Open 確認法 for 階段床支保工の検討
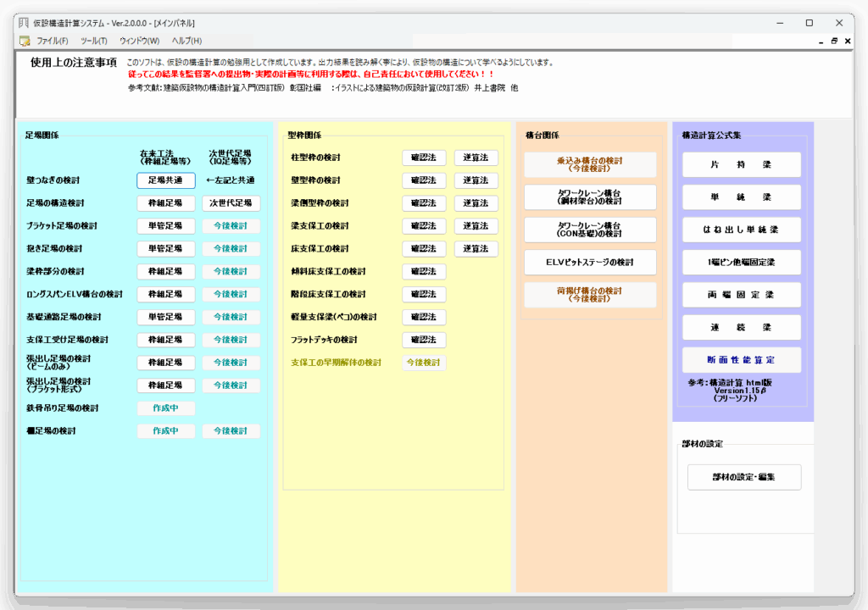The height and width of the screenshot is (610, 868). pyautogui.click(x=424, y=294)
